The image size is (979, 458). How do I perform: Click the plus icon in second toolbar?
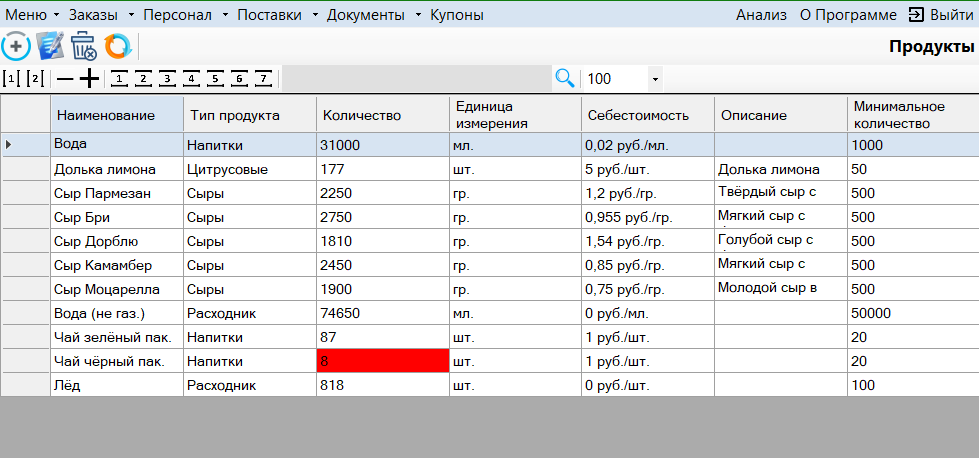[90, 78]
